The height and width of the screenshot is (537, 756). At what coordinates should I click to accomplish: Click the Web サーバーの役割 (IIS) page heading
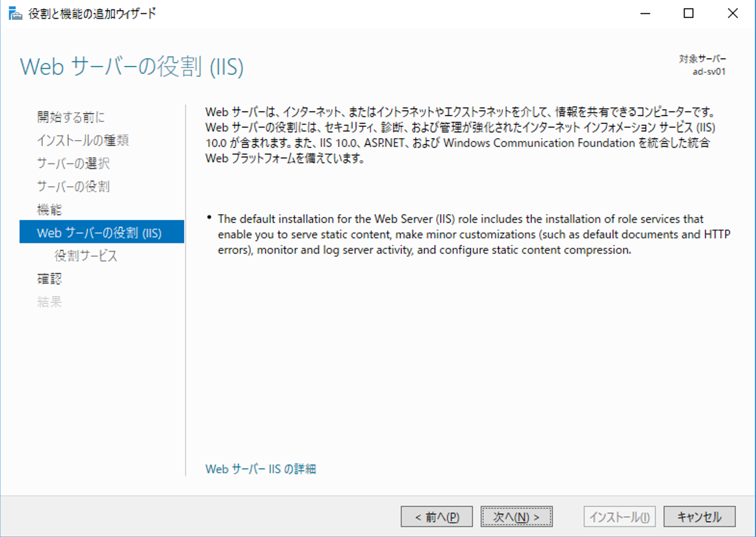[x=131, y=67]
